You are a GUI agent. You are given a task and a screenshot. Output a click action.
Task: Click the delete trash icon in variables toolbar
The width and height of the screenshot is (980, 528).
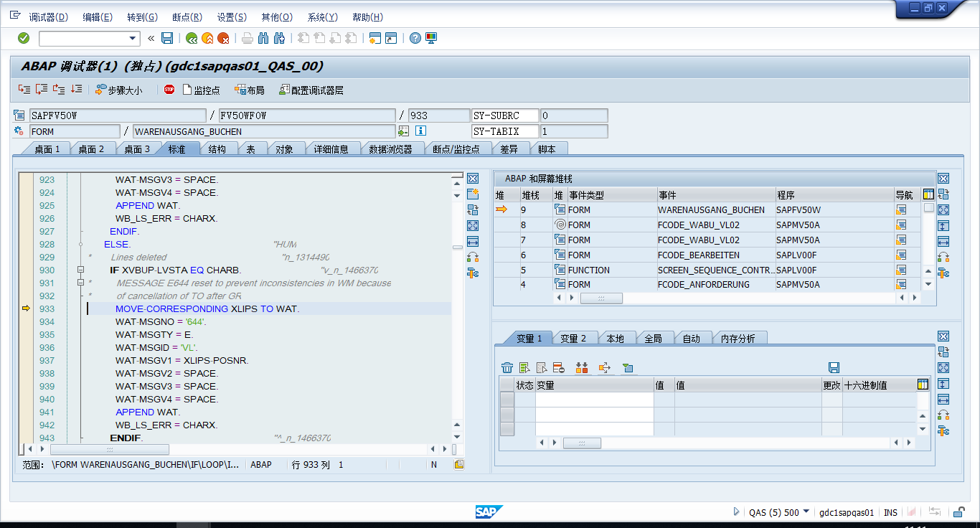click(507, 367)
